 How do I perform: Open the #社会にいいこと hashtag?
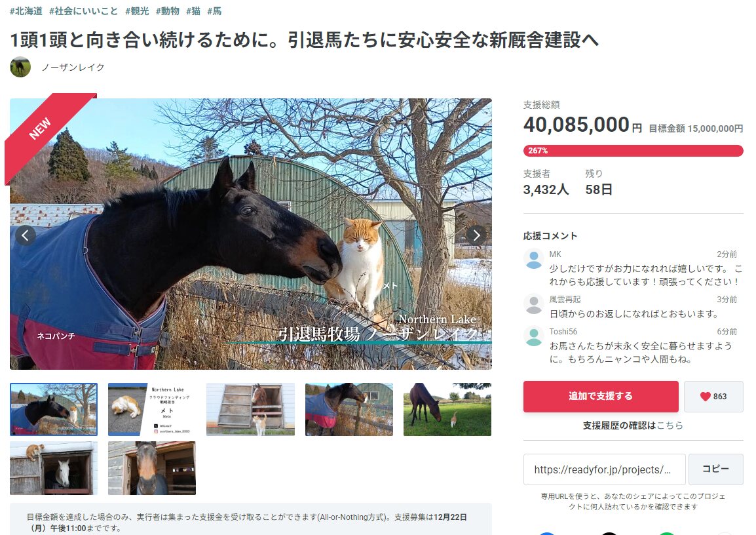(x=83, y=11)
